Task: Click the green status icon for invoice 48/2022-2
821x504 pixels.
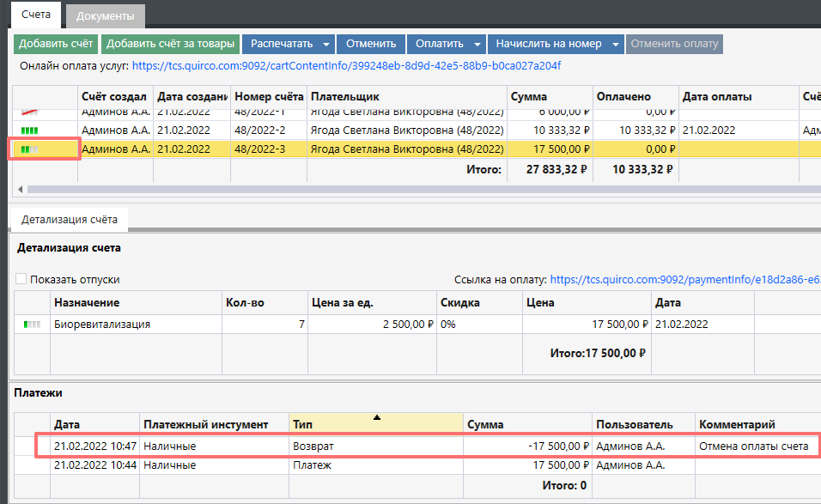Action: 30,131
